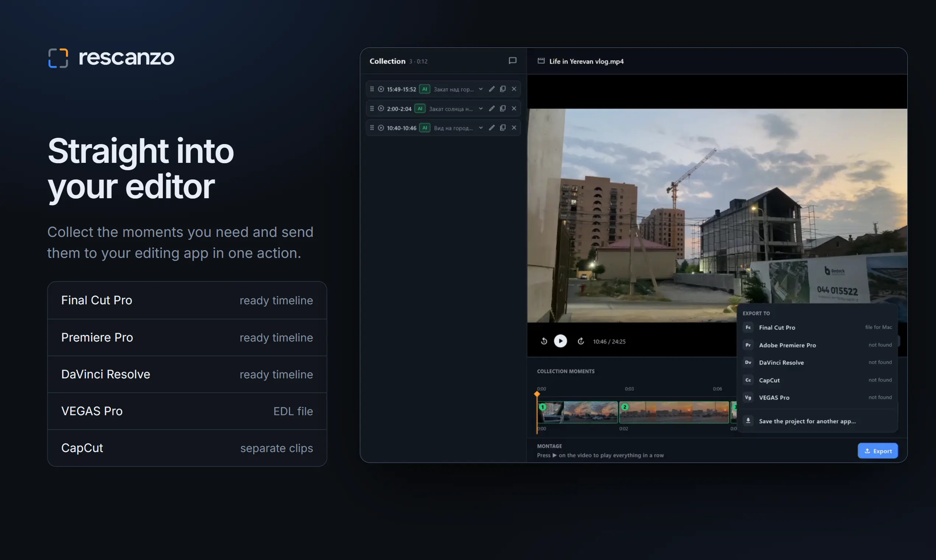Expand the 15:49-15:52 moment chevron
The image size is (936, 560).
point(481,89)
